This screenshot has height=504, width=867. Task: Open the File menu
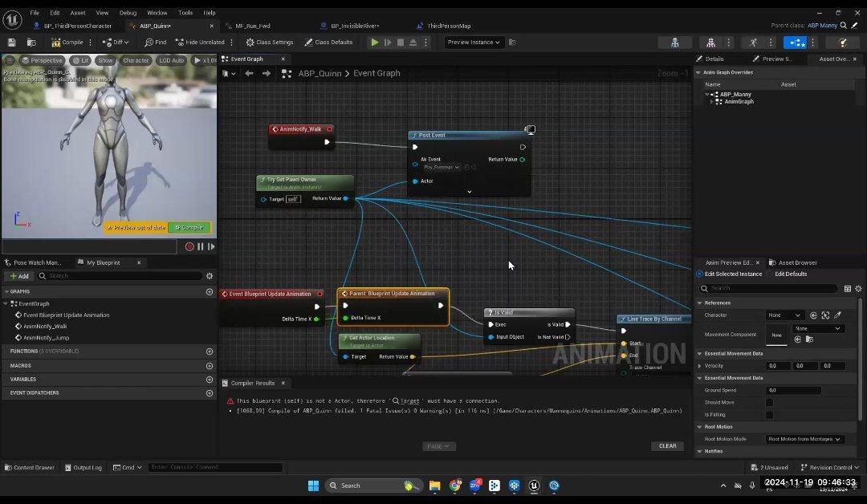[x=35, y=13]
